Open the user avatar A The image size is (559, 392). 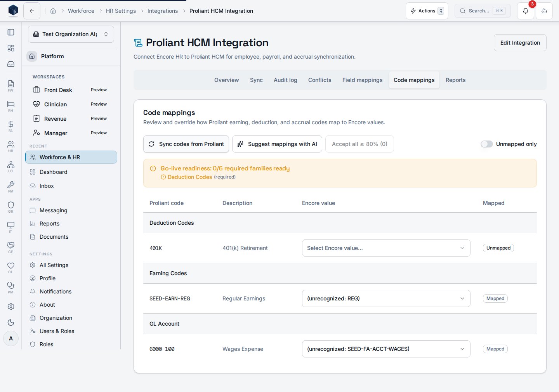(11, 338)
